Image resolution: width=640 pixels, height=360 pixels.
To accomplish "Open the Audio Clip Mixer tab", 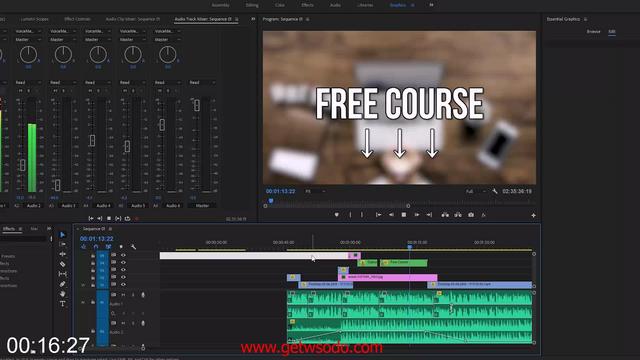I will (133, 19).
